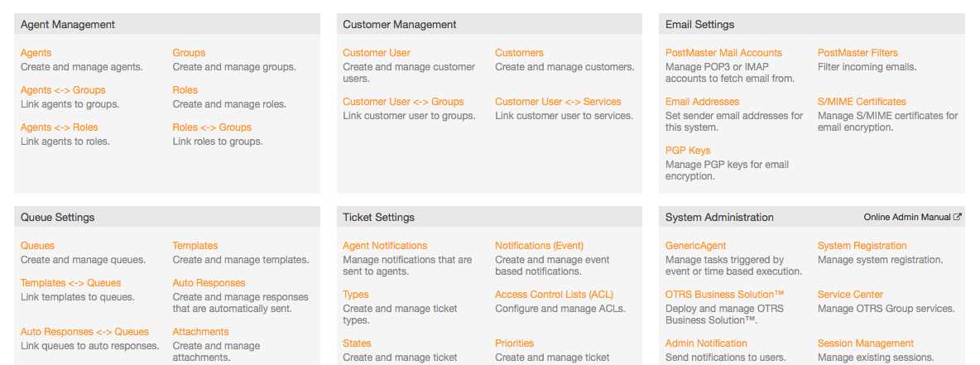
Task: Open Agents <-> Groups linking page
Action: coord(63,90)
